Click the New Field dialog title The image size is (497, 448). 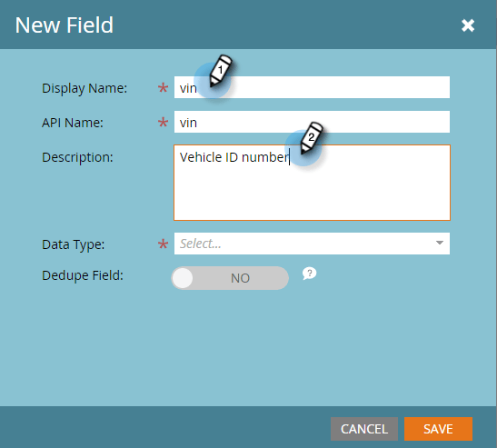click(64, 25)
